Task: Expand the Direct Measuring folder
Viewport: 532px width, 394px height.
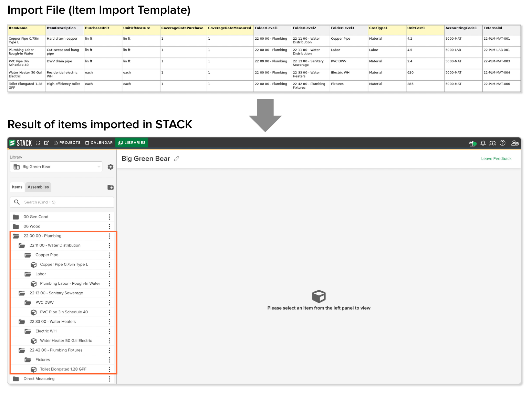Action: [x=16, y=379]
